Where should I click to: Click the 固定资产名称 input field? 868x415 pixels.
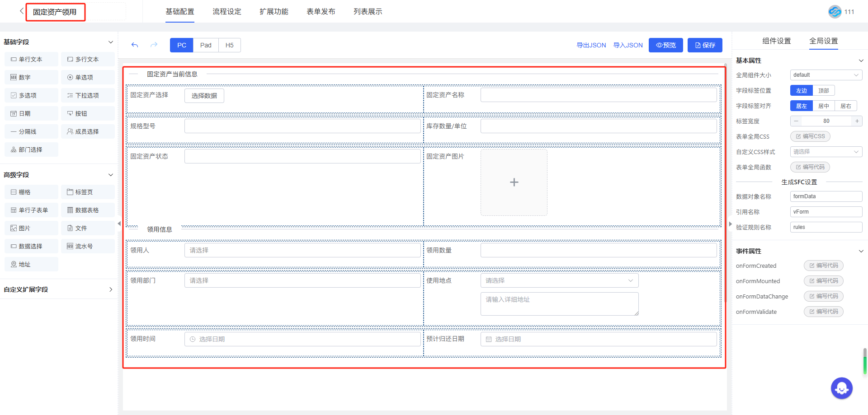pos(598,95)
